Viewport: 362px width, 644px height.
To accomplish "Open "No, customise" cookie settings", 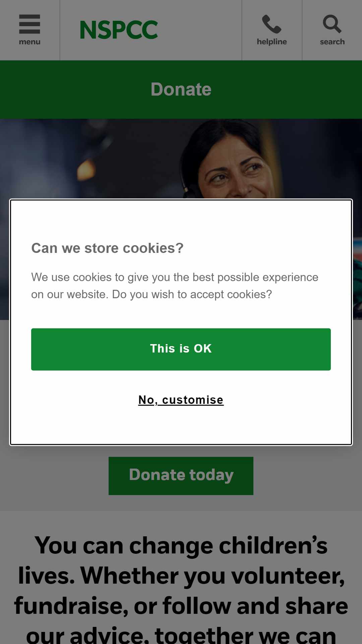I will tap(181, 400).
